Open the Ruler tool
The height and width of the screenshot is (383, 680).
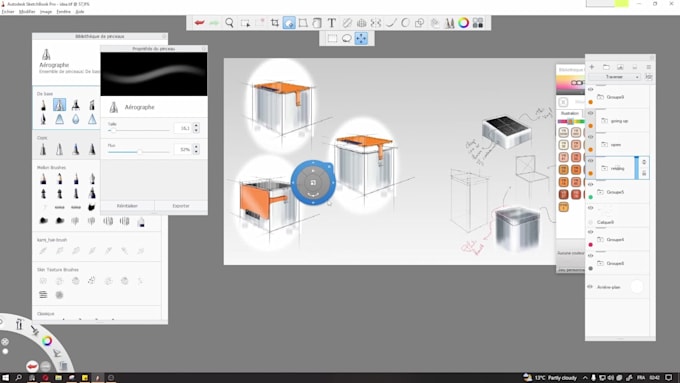click(347, 23)
